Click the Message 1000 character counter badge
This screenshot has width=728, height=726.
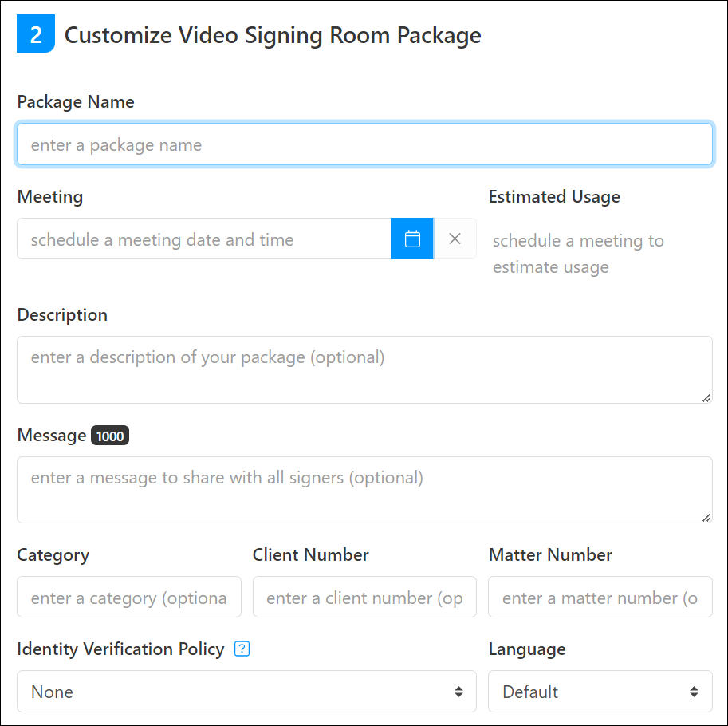(x=110, y=436)
